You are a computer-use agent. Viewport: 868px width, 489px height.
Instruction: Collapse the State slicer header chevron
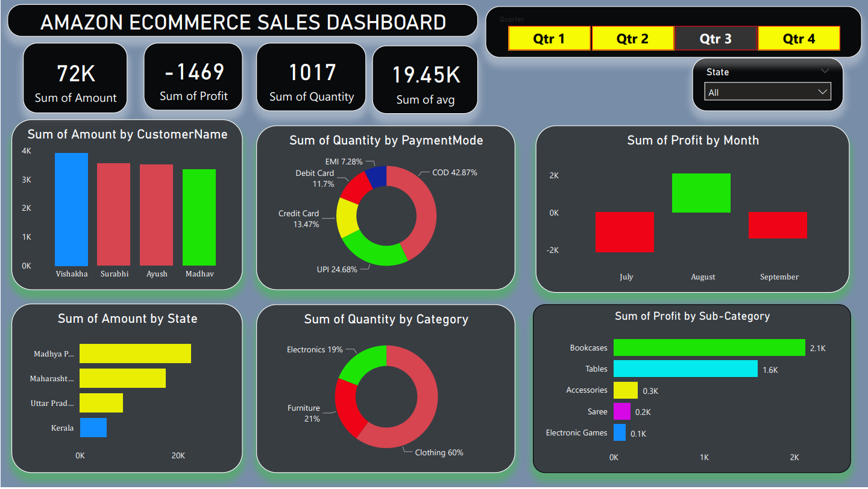(825, 71)
